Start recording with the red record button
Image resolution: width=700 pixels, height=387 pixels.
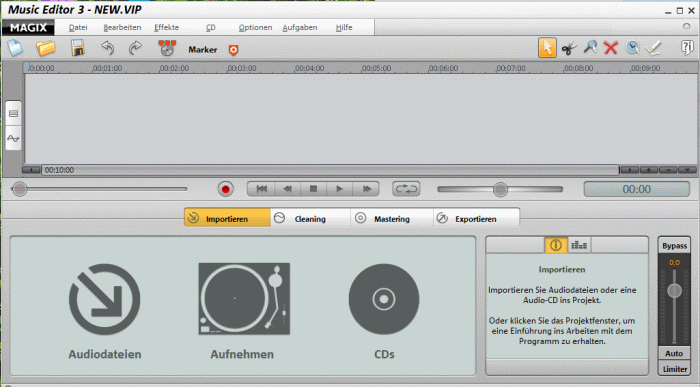point(225,189)
